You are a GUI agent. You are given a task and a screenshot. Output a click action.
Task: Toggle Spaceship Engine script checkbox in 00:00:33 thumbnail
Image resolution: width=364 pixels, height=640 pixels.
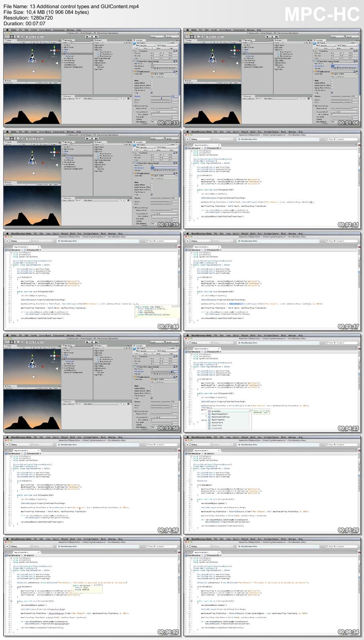pyautogui.click(x=138, y=61)
